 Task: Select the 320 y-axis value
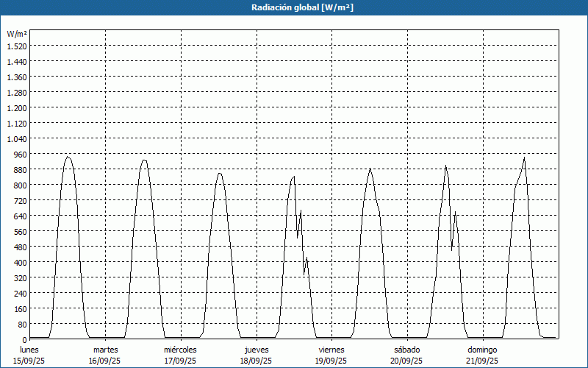(21, 278)
